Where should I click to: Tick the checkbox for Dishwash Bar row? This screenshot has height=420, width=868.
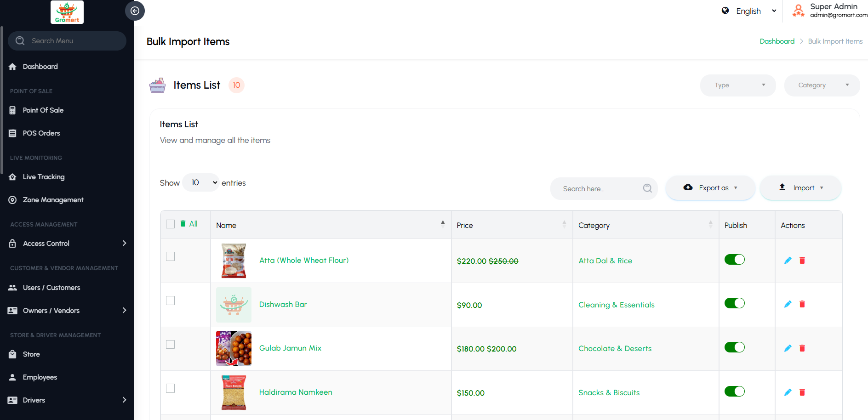coord(171,301)
